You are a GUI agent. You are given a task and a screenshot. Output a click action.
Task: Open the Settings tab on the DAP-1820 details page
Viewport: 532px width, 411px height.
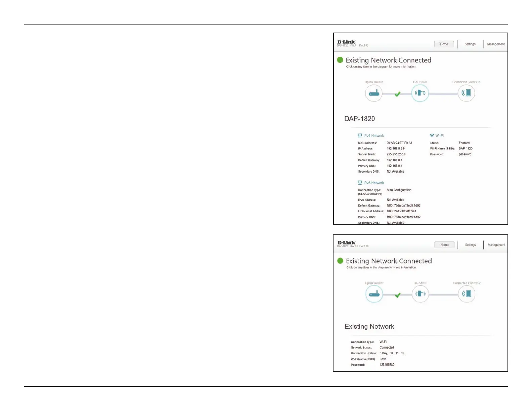[470, 44]
